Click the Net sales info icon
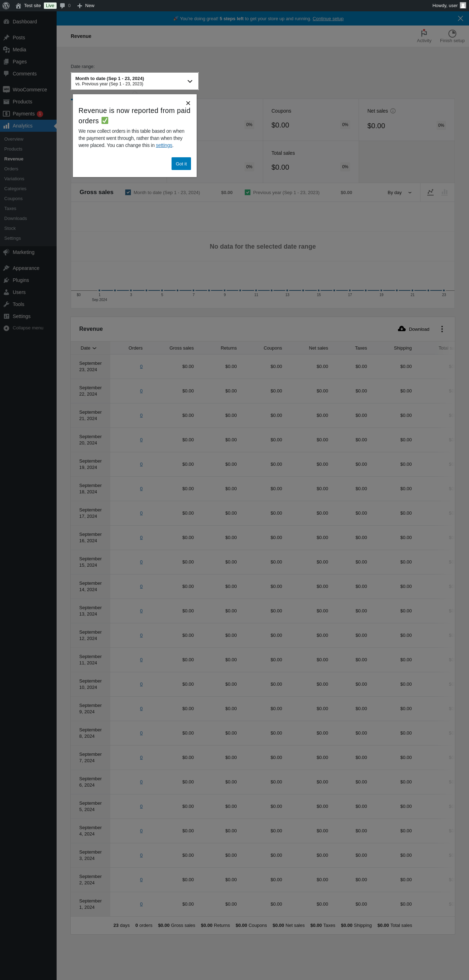The image size is (469, 980). 393,111
